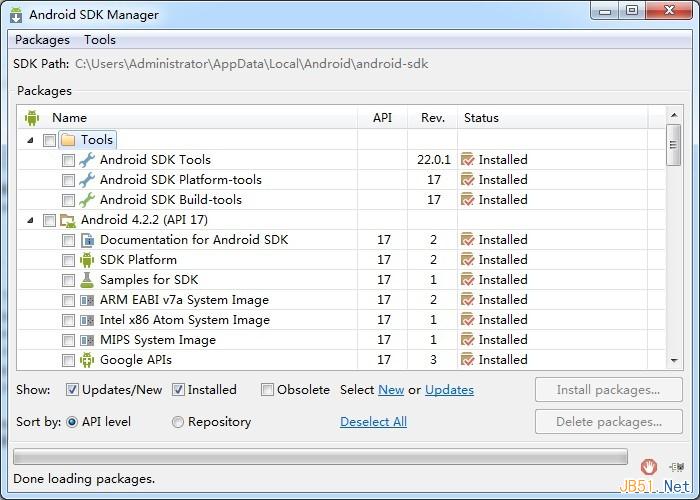Click the Updates selection link
This screenshot has width=700, height=500.
(449, 390)
